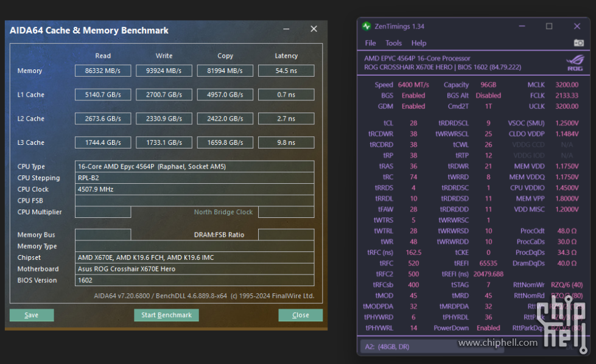Open the Tools menu in ZenTimings
Viewport: 596px width, 364px height.
point(393,43)
